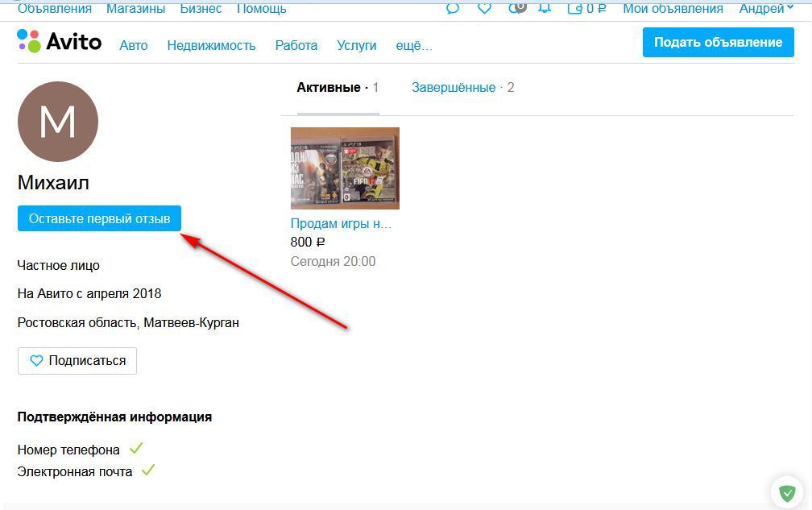Viewport: 812px width, 510px height.
Task: Open the game listing thumbnail image
Action: click(345, 168)
